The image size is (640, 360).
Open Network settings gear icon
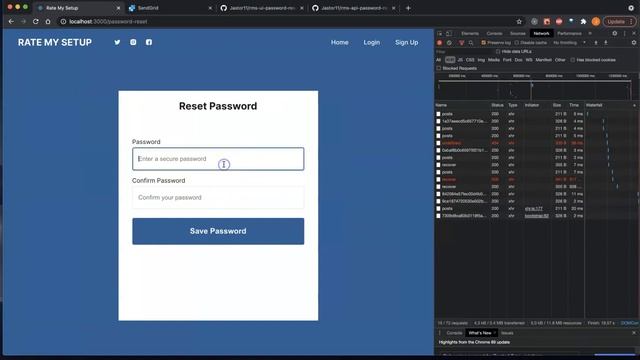634,43
